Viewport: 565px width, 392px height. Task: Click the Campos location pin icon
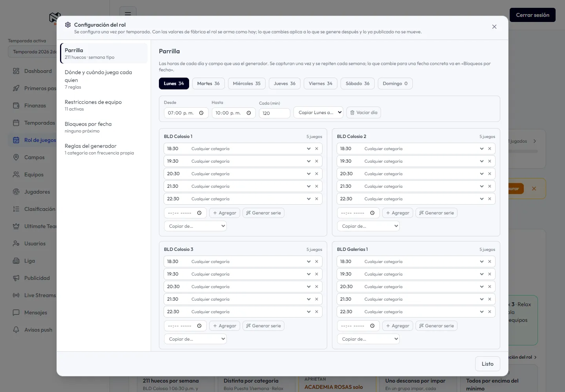tap(16, 157)
